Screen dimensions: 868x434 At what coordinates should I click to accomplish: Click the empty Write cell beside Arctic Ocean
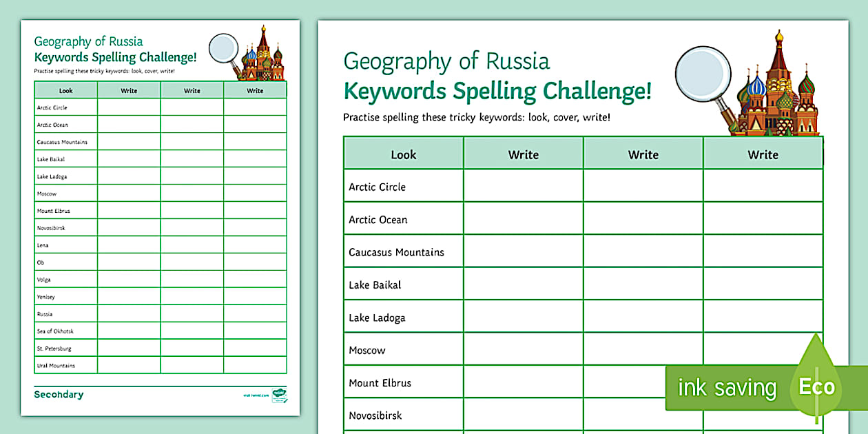click(x=522, y=219)
